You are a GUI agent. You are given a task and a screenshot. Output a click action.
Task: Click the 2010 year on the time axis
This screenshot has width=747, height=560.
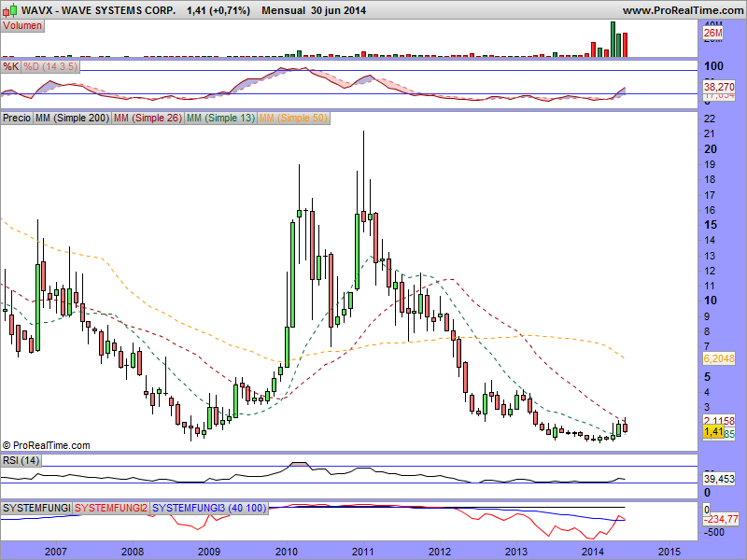click(x=287, y=552)
